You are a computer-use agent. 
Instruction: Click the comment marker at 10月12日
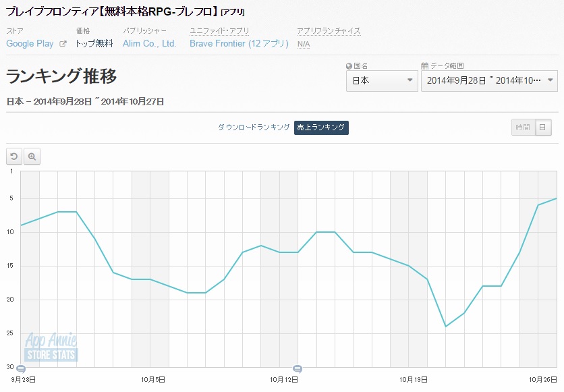[x=298, y=369]
